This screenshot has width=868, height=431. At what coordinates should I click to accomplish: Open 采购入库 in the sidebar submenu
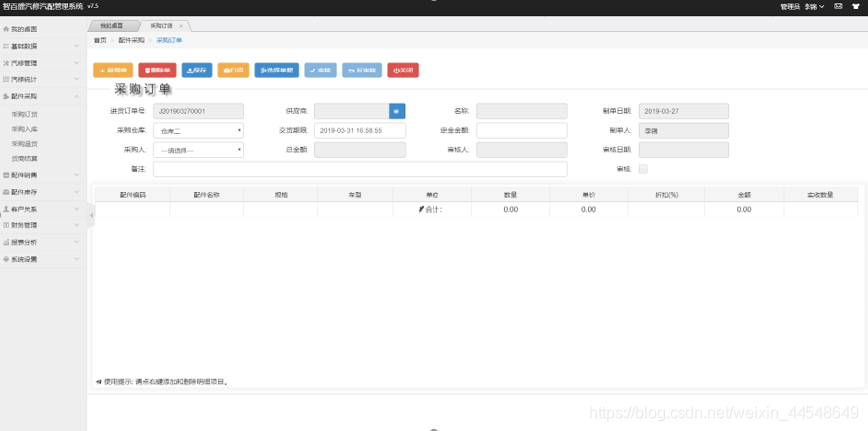pos(25,129)
